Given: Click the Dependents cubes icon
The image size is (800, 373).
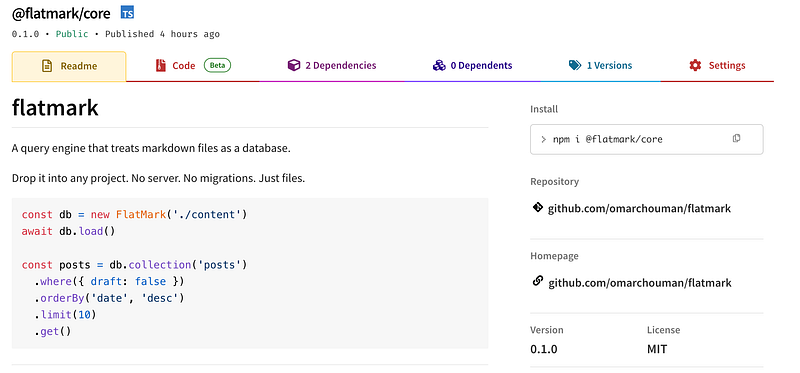Looking at the screenshot, I should (439, 65).
